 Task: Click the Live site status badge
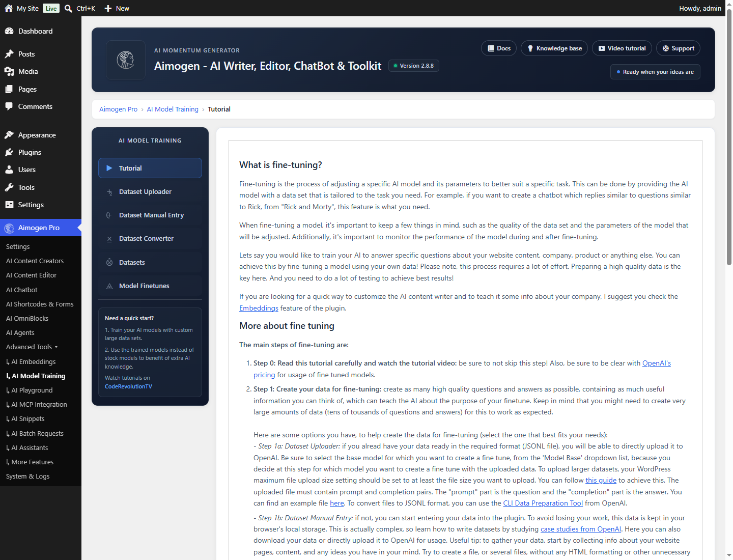click(x=51, y=8)
